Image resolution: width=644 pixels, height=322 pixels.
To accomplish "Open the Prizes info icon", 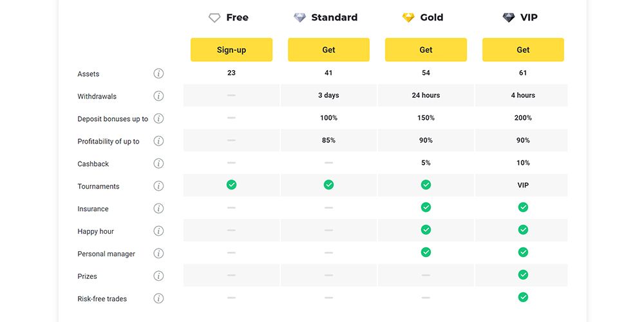I will (x=158, y=276).
